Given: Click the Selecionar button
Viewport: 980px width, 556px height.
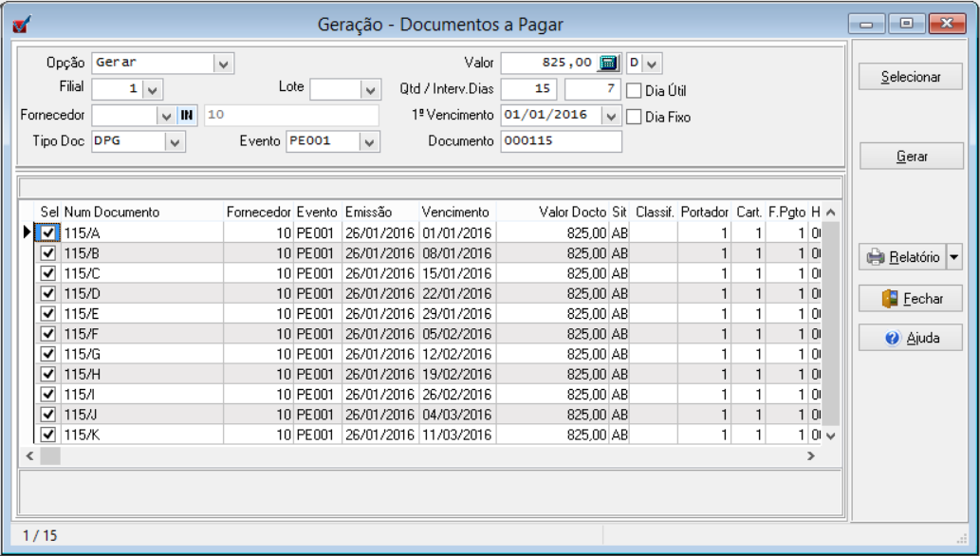Looking at the screenshot, I should (x=910, y=77).
